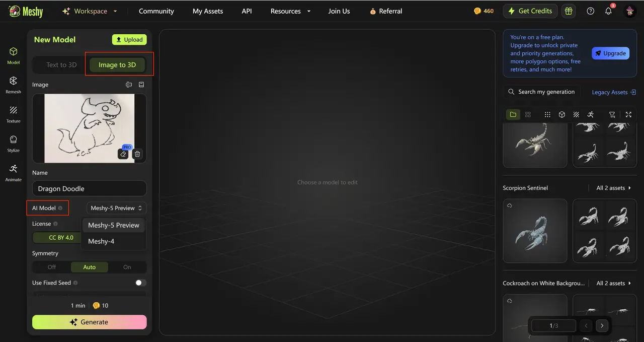Click the notification bell icon
The width and height of the screenshot is (644, 342).
click(x=608, y=11)
